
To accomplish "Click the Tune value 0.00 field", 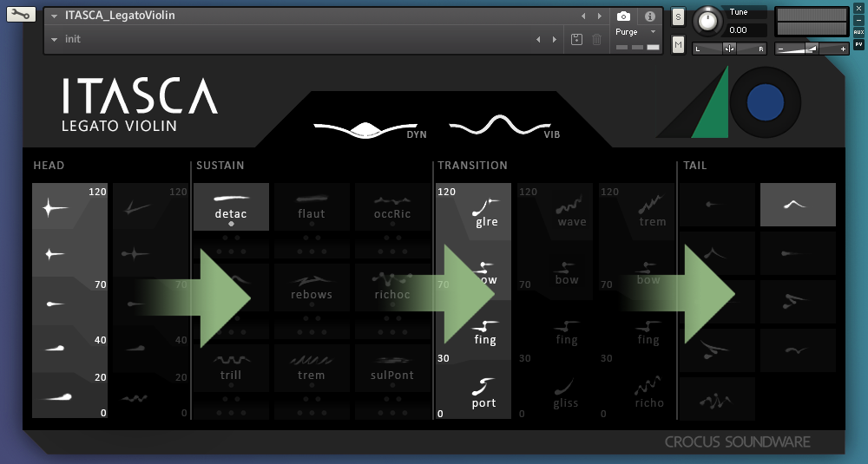I will (x=746, y=29).
